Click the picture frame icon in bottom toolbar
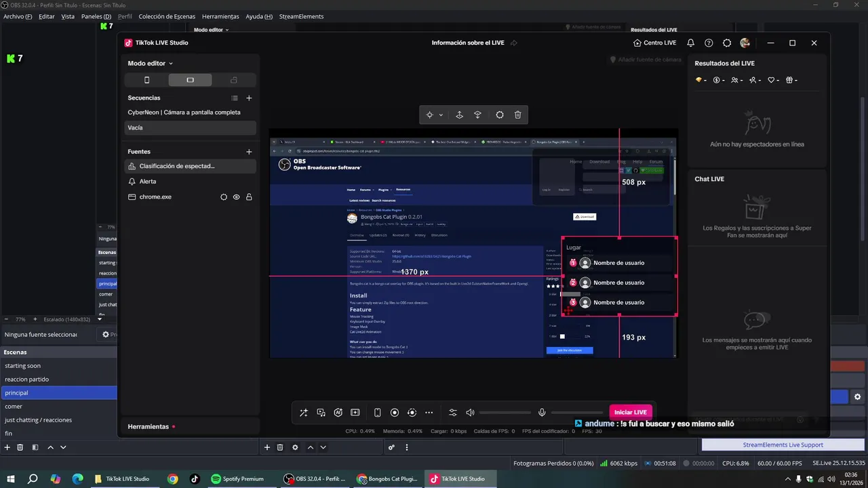The image size is (868, 488). tap(355, 412)
